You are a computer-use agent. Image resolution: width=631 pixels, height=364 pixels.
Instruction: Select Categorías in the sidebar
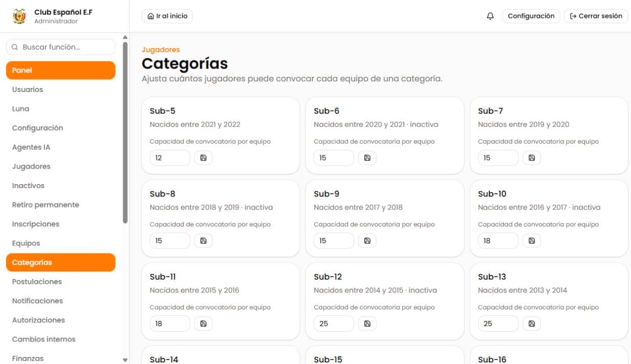(60, 262)
